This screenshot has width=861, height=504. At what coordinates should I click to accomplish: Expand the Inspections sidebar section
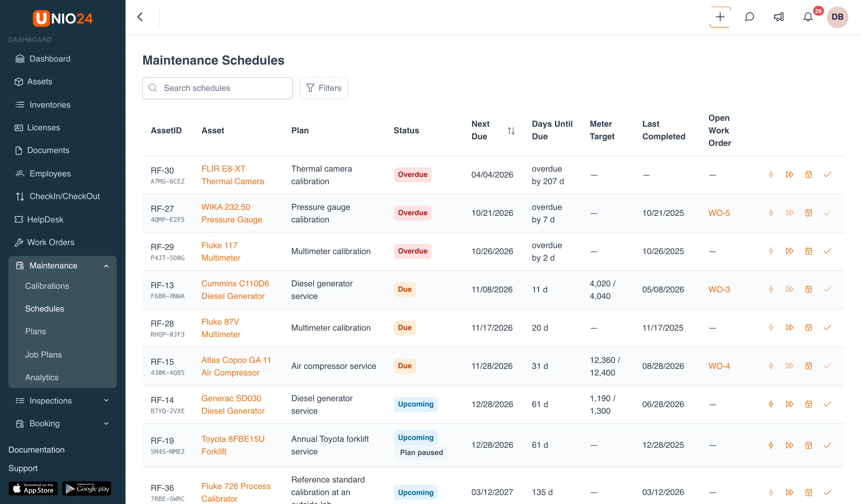point(106,401)
